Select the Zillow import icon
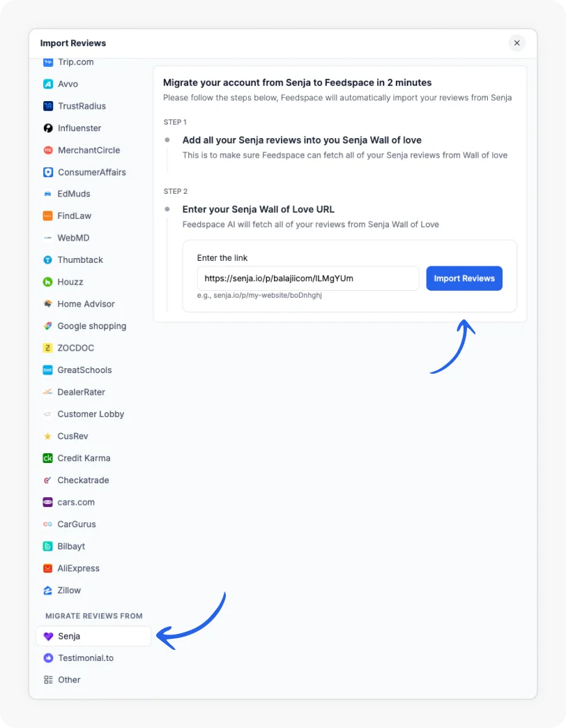566x728 pixels. point(47,590)
